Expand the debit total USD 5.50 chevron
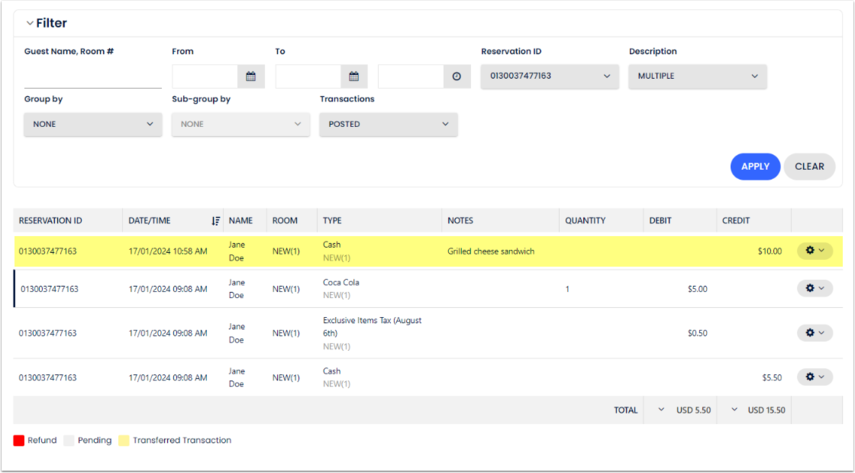 coord(661,410)
